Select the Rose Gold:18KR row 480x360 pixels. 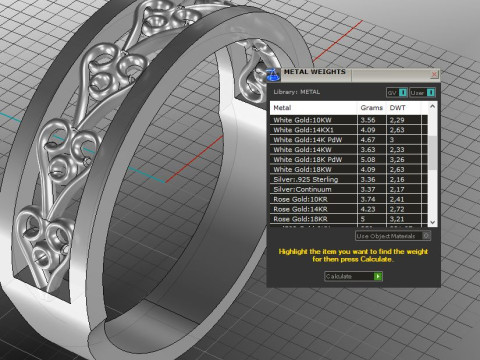349,219
